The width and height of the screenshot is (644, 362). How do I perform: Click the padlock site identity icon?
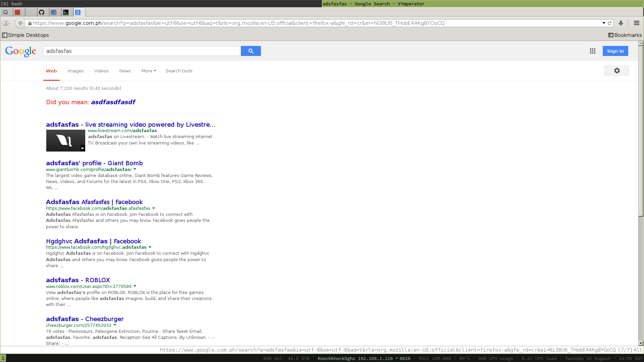tap(30, 23)
